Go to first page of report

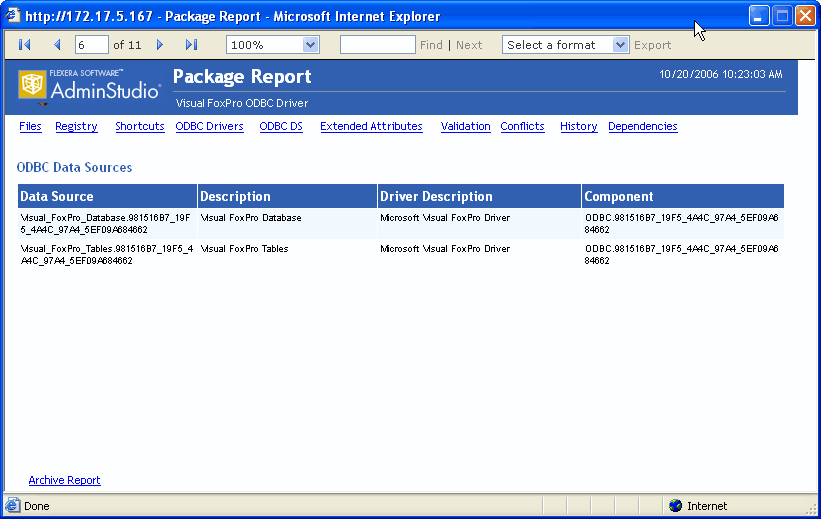25,45
